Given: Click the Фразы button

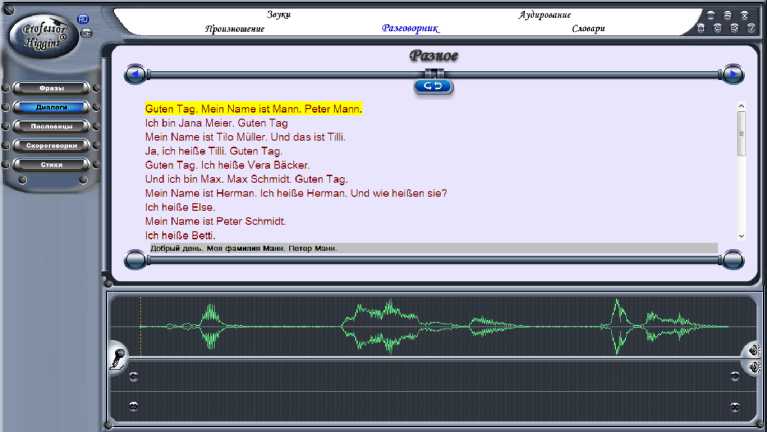Looking at the screenshot, I should tap(51, 88).
